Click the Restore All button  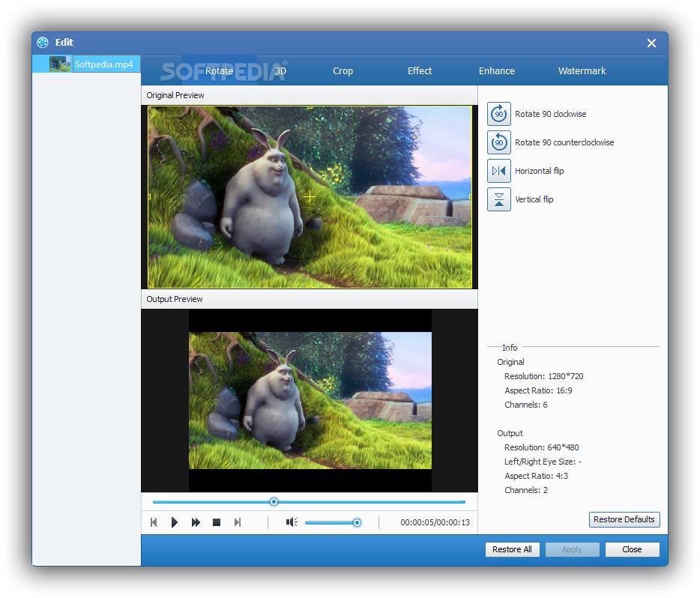[x=512, y=549]
